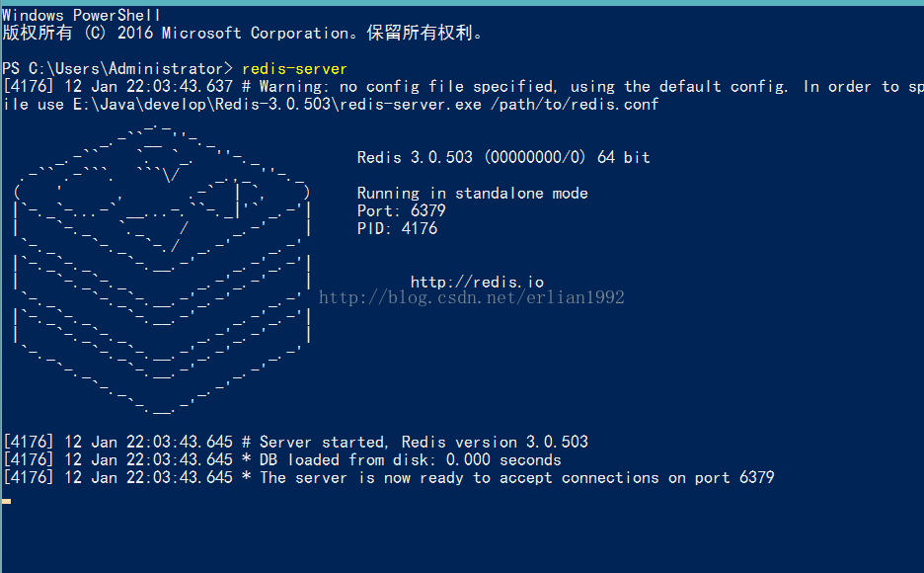Click the Redis 3.0.503 64 bit version text
The height and width of the screenshot is (573, 924).
coord(503,157)
